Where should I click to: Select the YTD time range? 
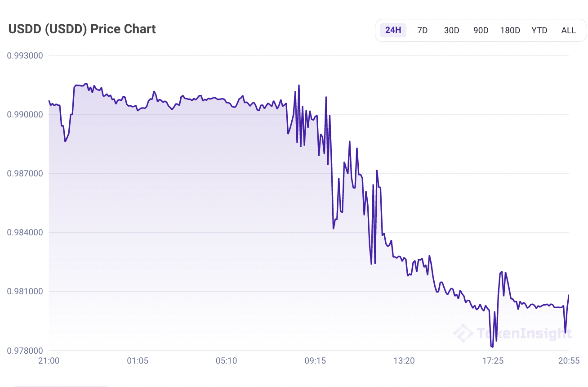point(539,30)
